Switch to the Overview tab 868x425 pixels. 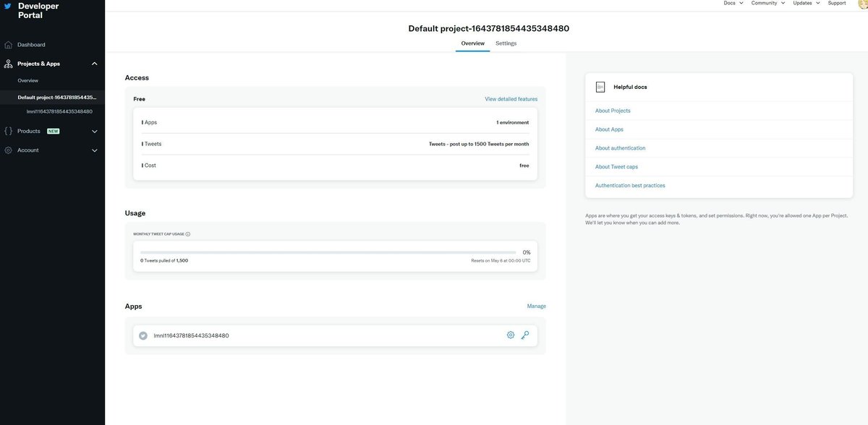point(473,43)
